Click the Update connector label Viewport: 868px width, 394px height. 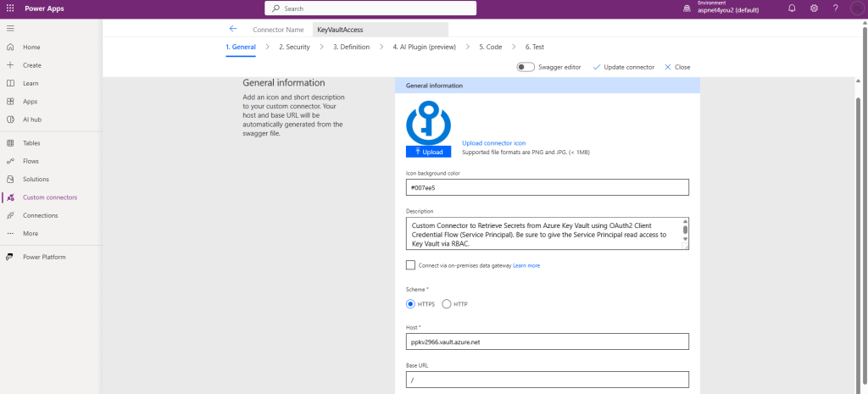pyautogui.click(x=629, y=67)
